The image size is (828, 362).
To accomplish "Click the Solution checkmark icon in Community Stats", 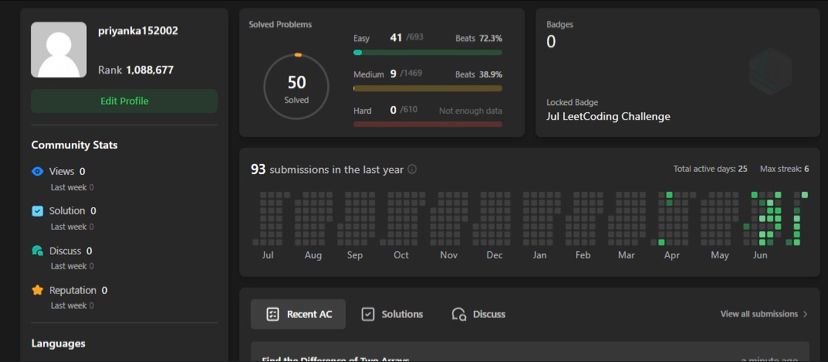I will click(37, 211).
